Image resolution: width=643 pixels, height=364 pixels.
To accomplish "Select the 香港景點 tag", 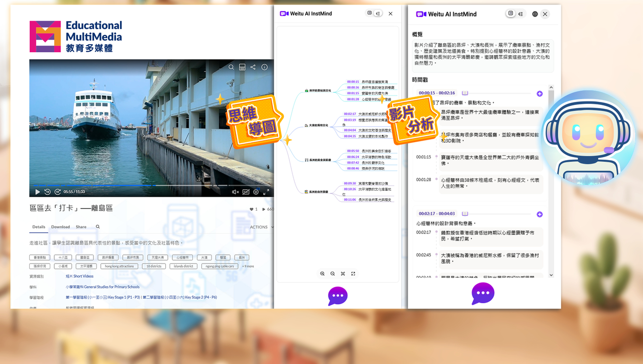I will (x=39, y=257).
